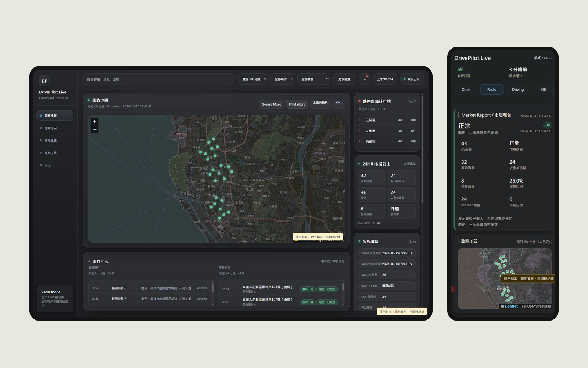Open OpenStreetMap attribution on the phone map
The width and height of the screenshot is (588, 368).
click(539, 306)
